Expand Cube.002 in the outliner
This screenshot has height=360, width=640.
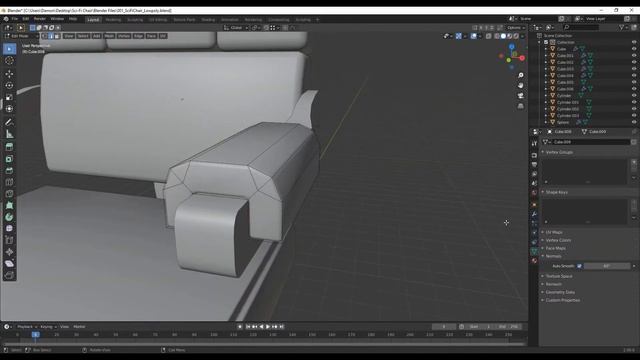click(546, 62)
